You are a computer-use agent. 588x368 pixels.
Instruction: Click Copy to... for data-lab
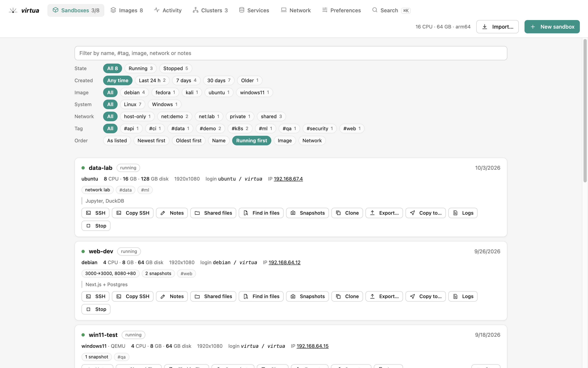click(425, 213)
